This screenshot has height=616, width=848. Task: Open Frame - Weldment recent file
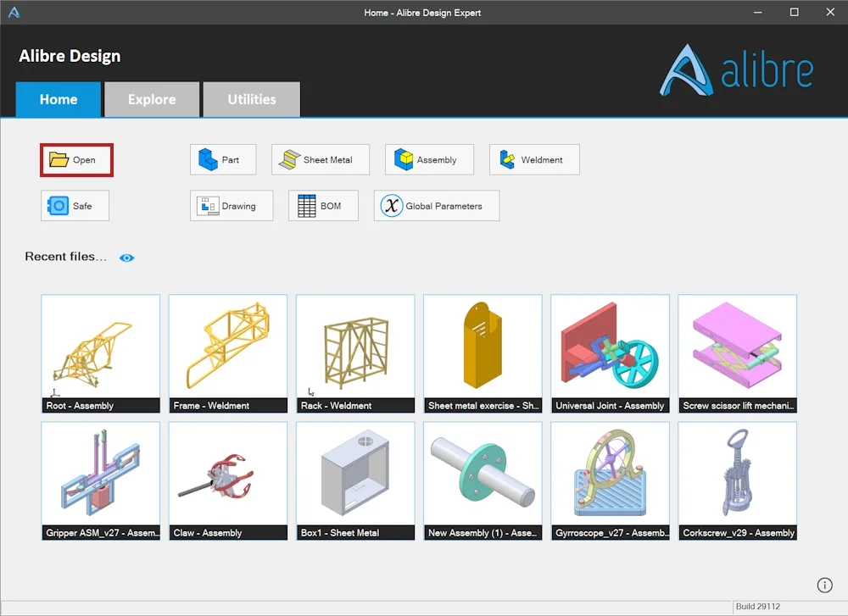click(x=228, y=353)
